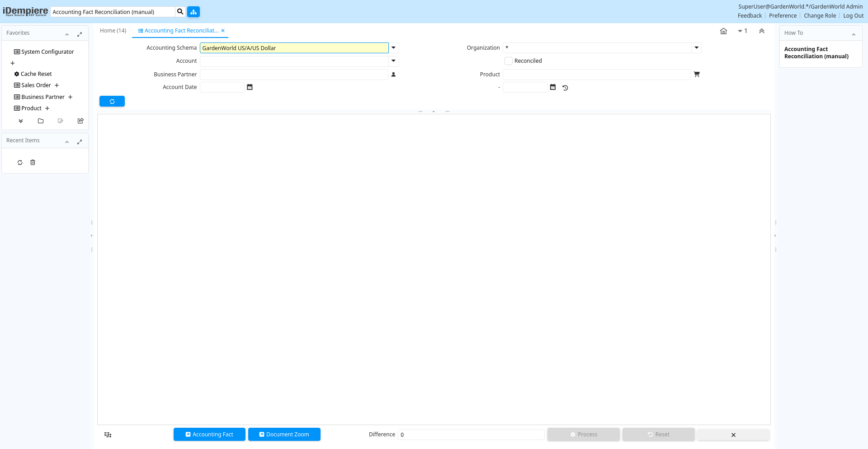Open the Account dropdown list
Viewport: 868px width, 449px height.
click(394, 61)
